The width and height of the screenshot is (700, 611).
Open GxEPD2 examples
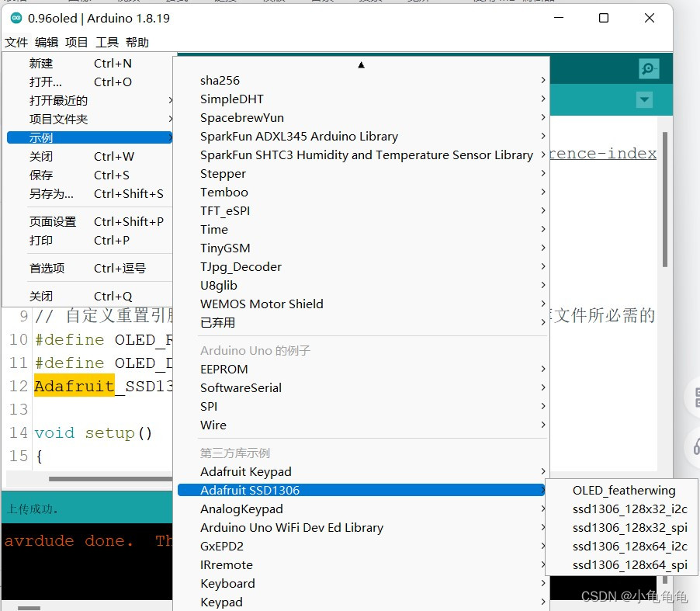coord(362,547)
